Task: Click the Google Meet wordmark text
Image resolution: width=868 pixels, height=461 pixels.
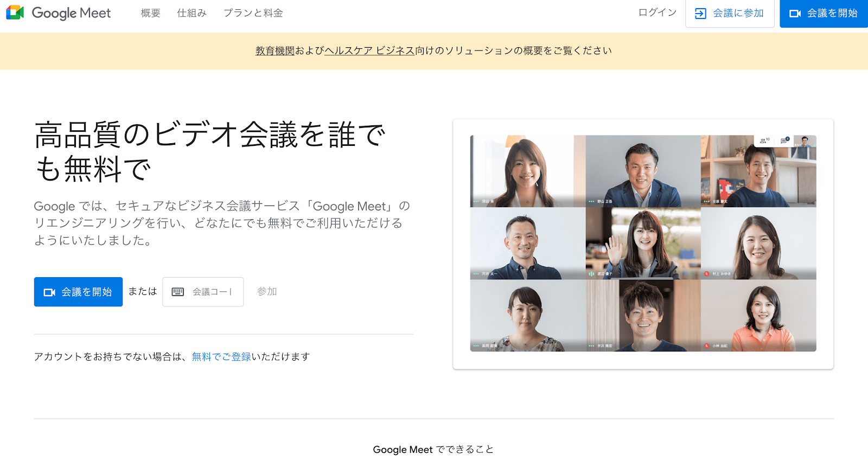Action: pos(71,13)
